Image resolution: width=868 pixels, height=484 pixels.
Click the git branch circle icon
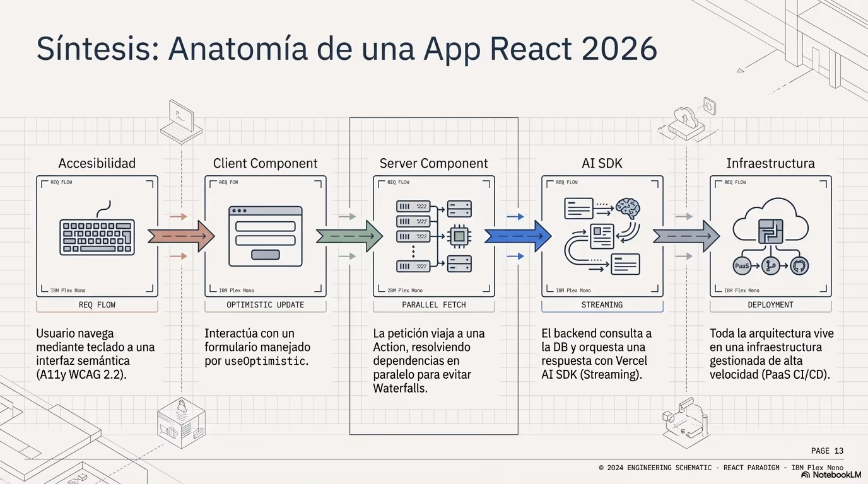coord(770,266)
